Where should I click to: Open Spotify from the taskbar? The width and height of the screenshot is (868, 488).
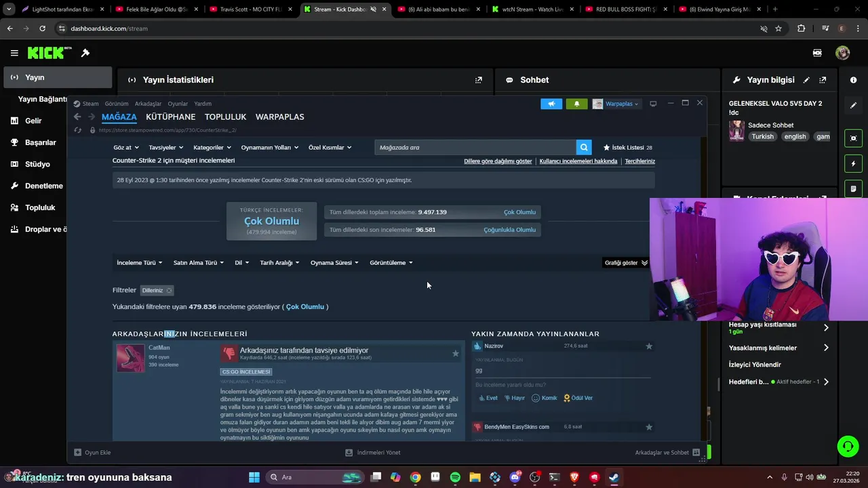(x=455, y=477)
